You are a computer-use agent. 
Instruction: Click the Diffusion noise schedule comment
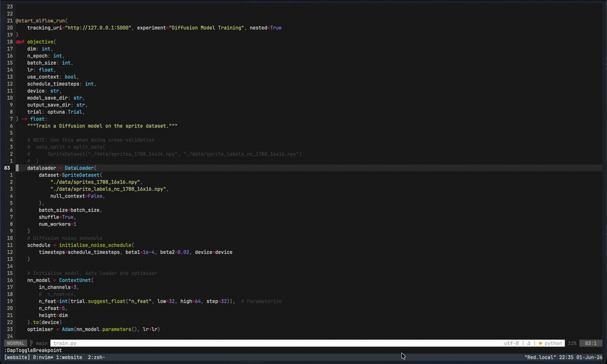click(x=65, y=238)
